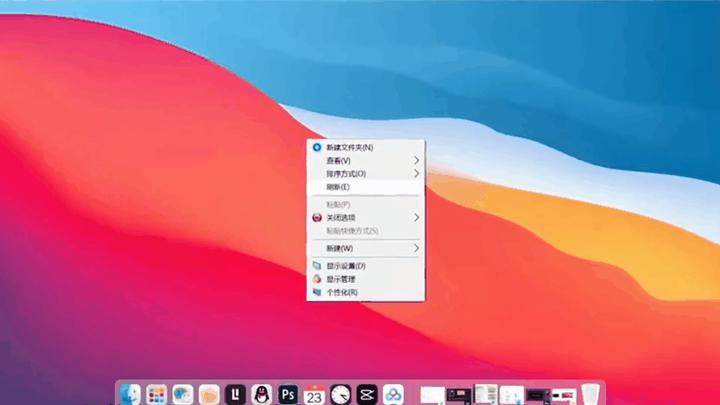
Task: Open the Trash bin in dock
Action: click(x=590, y=394)
